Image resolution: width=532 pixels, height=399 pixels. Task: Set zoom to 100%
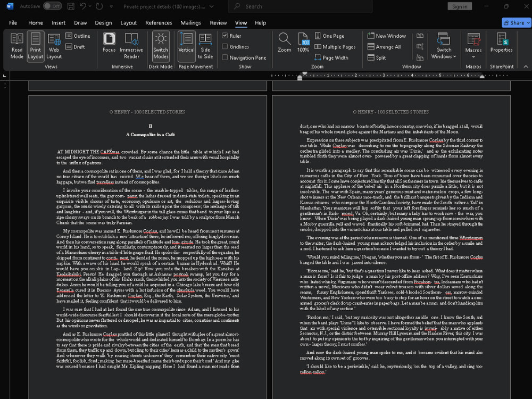pos(303,43)
